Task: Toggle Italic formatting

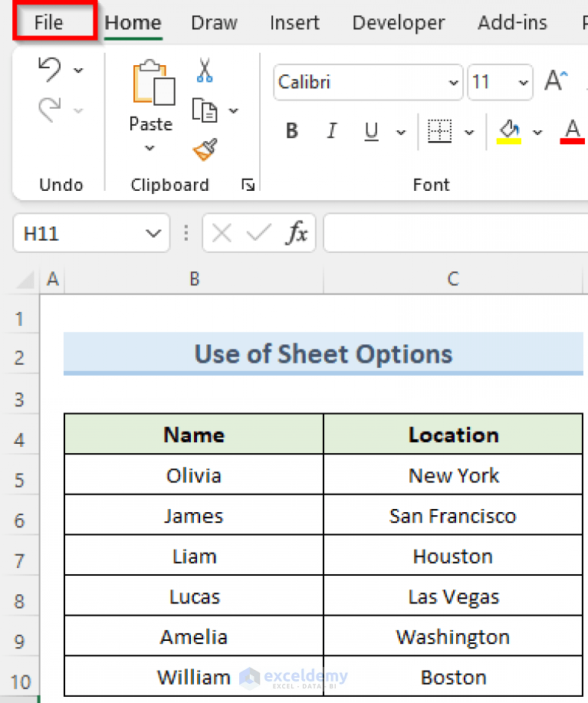Action: pos(331,130)
